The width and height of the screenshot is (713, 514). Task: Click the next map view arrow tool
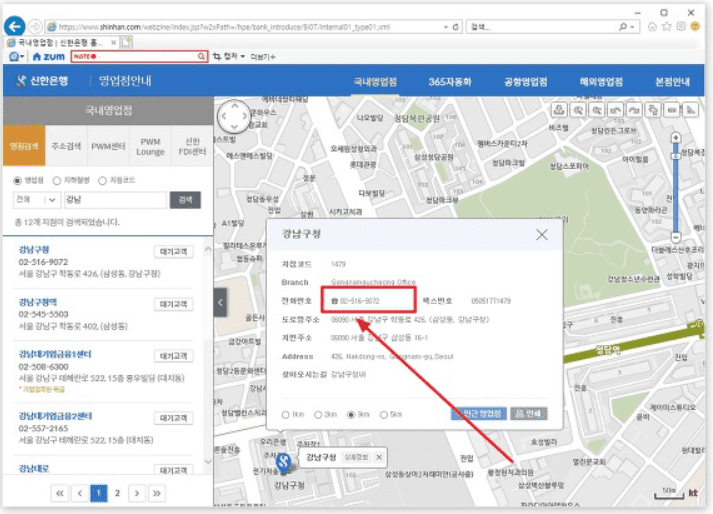634,110
